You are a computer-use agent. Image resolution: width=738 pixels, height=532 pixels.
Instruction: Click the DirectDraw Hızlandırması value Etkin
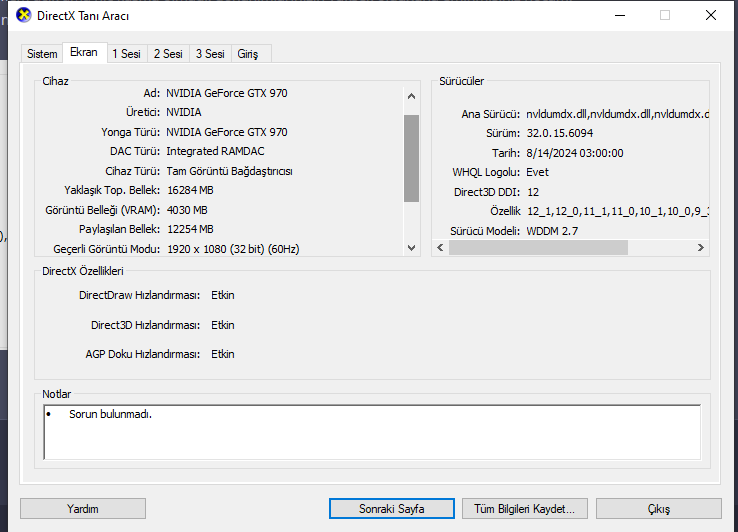coord(223,295)
